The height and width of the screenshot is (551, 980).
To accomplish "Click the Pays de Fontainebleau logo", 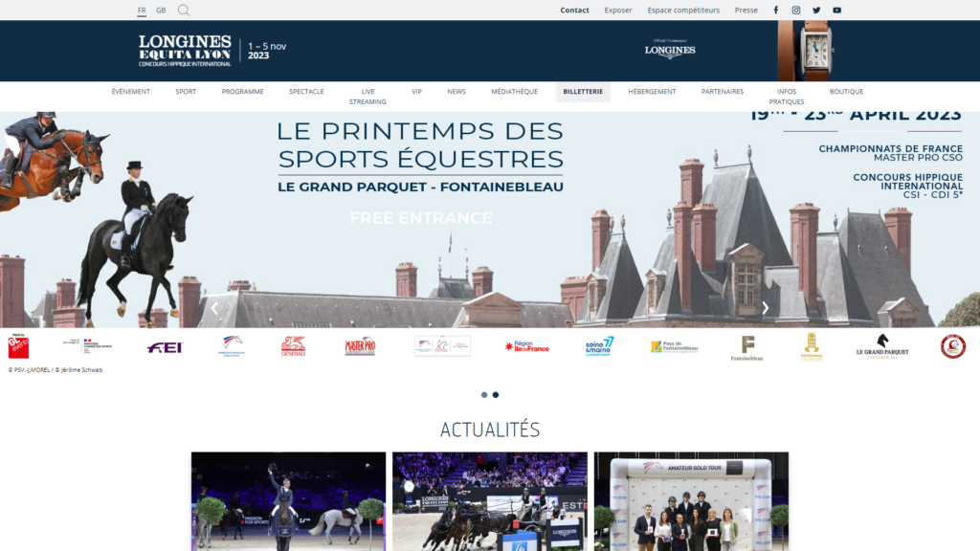I will click(674, 346).
